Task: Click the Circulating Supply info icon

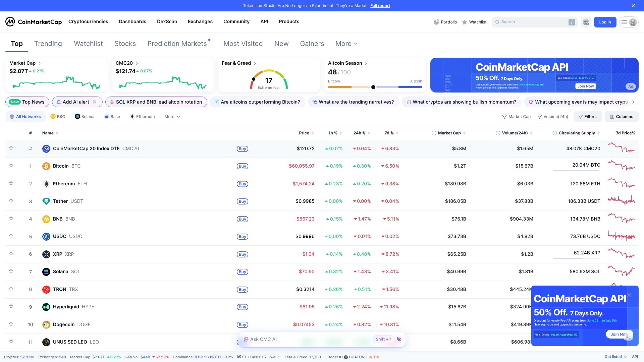Action: click(x=555, y=133)
